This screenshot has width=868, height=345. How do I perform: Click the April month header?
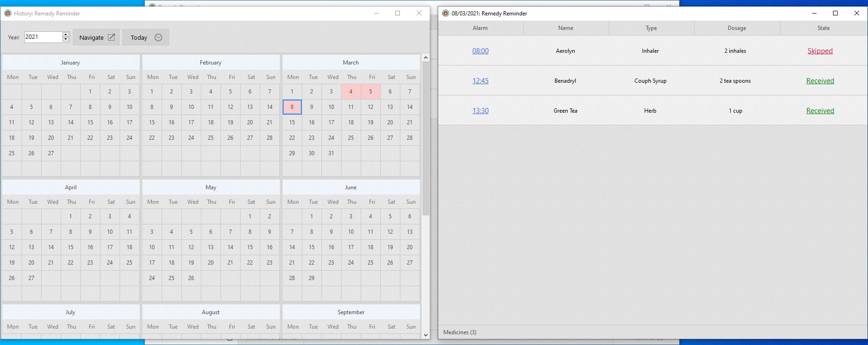71,187
